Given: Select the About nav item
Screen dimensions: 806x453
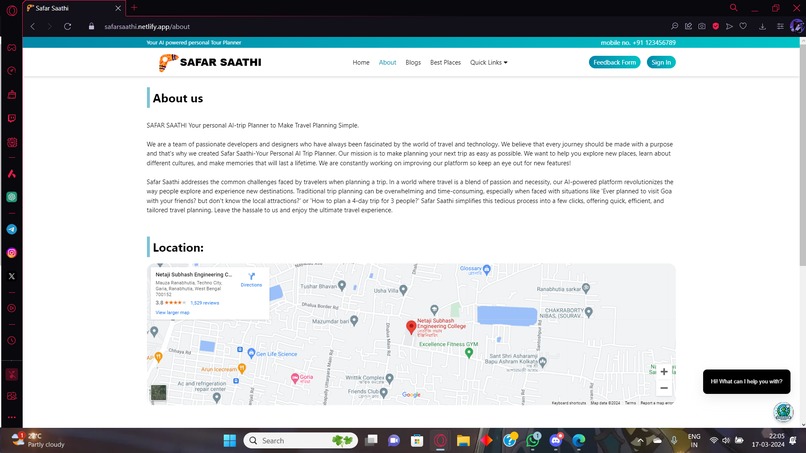Looking at the screenshot, I should tap(388, 62).
